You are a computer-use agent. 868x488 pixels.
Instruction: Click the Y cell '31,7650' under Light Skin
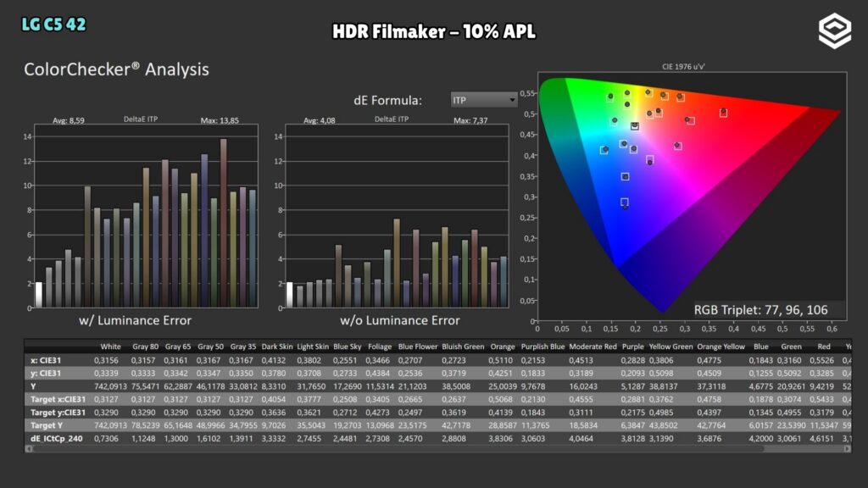310,386
